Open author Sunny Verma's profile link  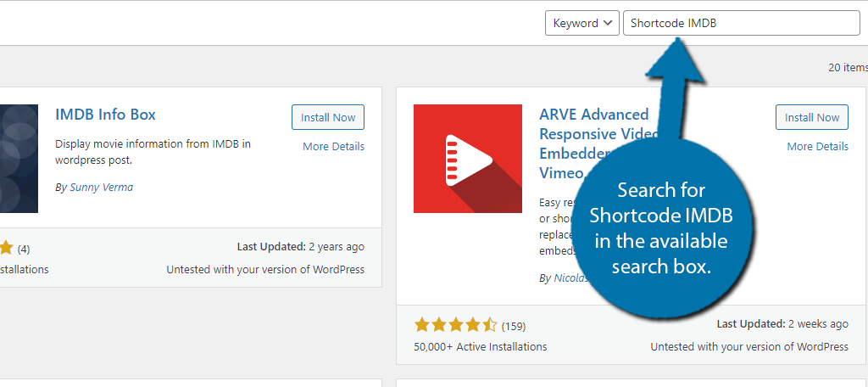click(102, 188)
